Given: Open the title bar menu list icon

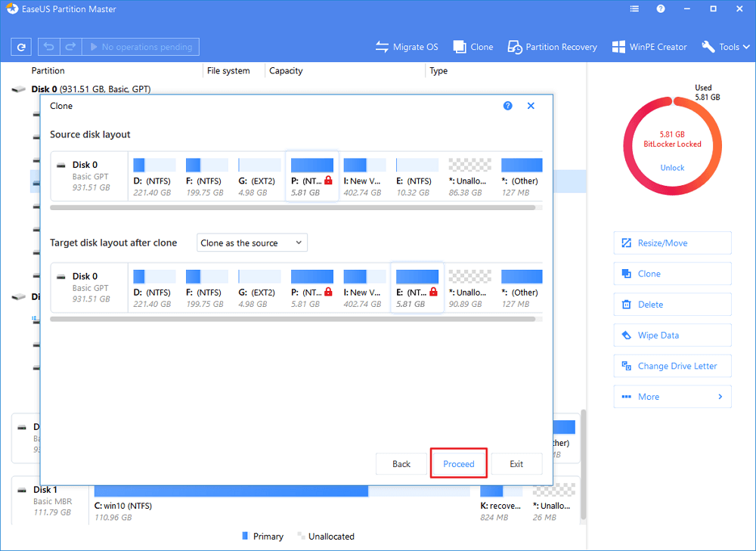Looking at the screenshot, I should click(634, 8).
